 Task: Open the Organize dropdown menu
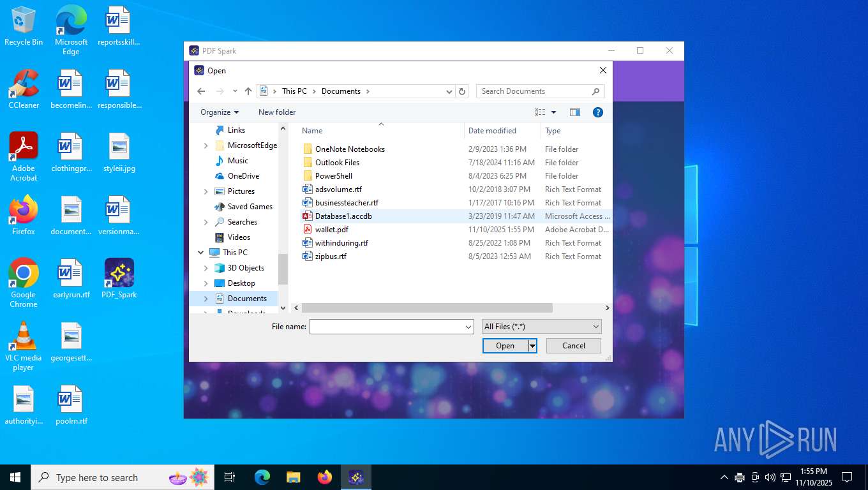(220, 112)
